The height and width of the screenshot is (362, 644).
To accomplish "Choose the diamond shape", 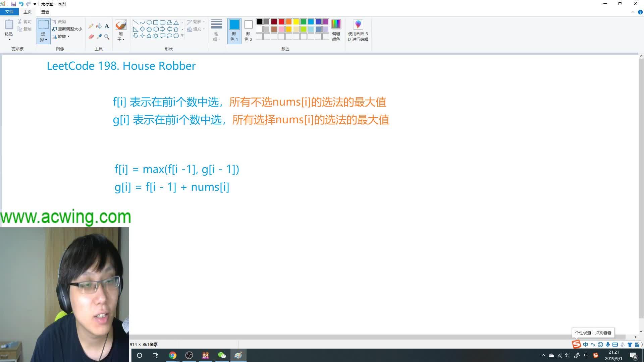I will click(143, 29).
